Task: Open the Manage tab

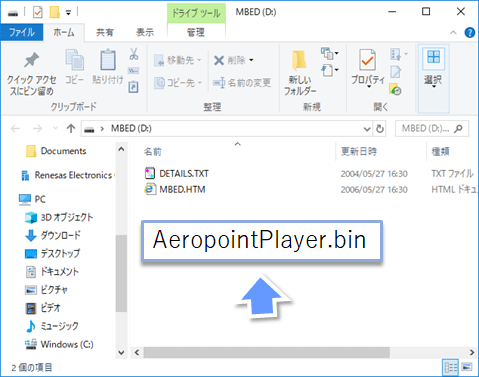Action: 196,33
